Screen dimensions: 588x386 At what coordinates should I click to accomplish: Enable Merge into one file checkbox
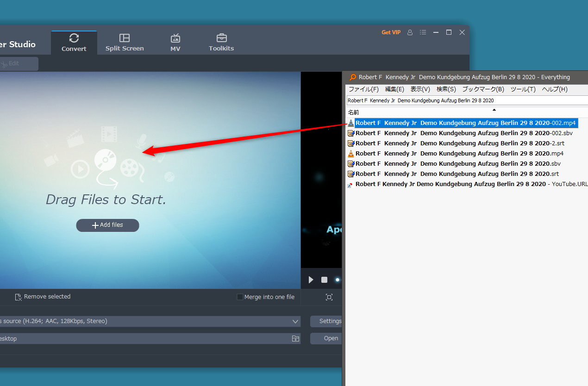[x=240, y=297]
